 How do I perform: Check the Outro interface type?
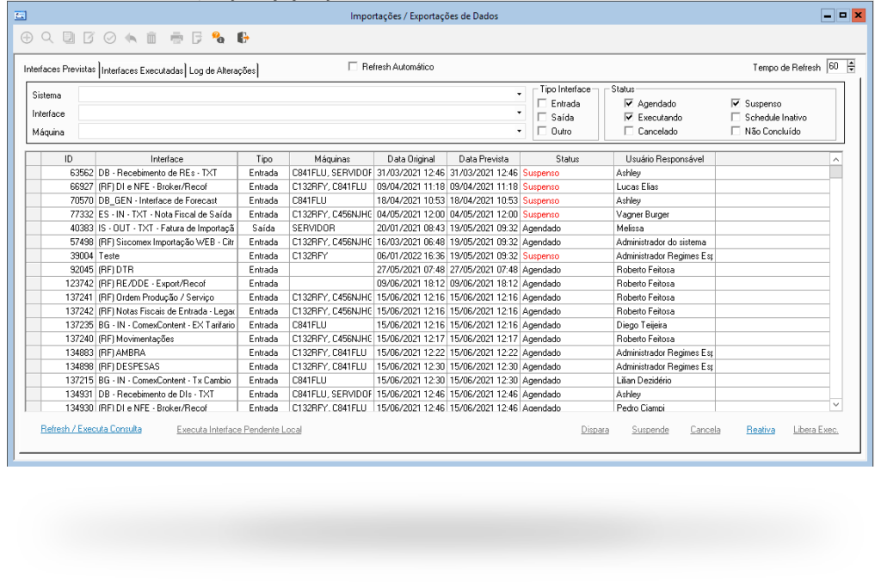pyautogui.click(x=542, y=131)
